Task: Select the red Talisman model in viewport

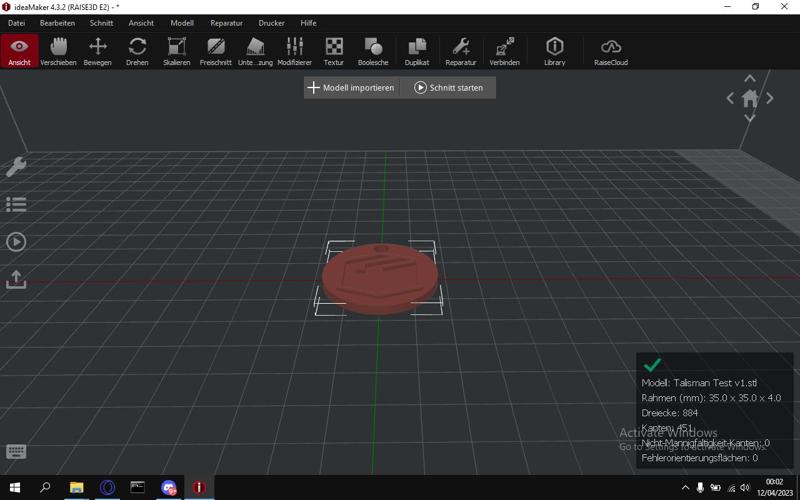Action: click(380, 278)
